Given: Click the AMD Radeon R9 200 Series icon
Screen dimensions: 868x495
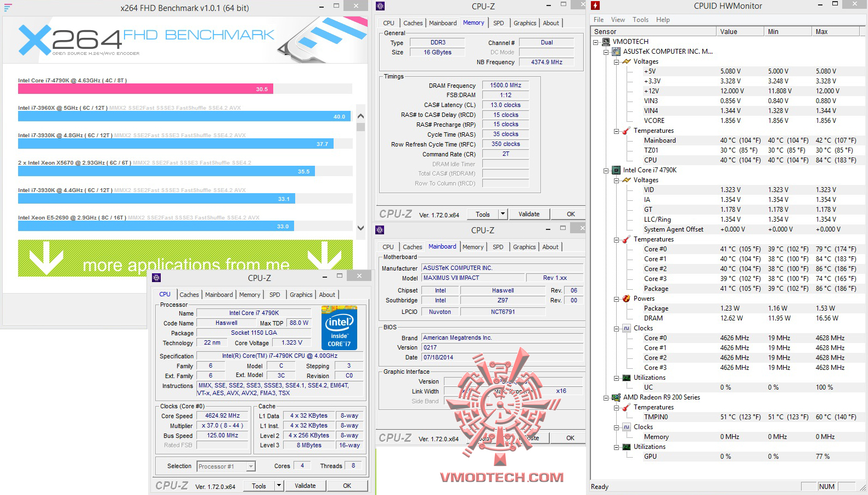Looking at the screenshot, I should [x=616, y=397].
